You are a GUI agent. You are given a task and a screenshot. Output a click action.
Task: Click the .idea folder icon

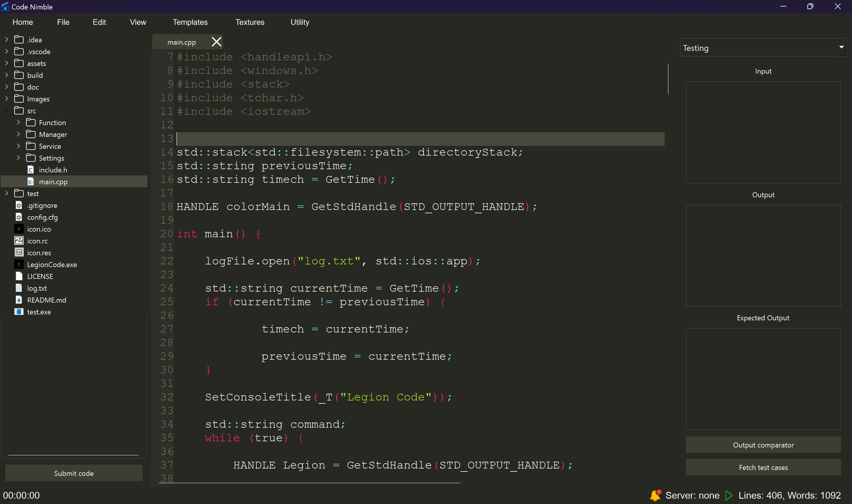[x=19, y=40]
